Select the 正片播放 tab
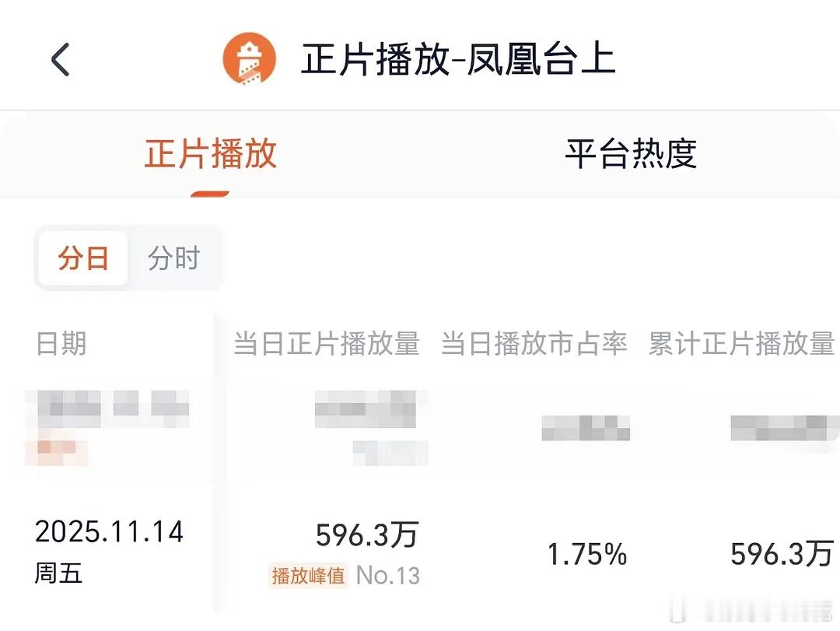Image resolution: width=840 pixels, height=631 pixels. tap(208, 154)
